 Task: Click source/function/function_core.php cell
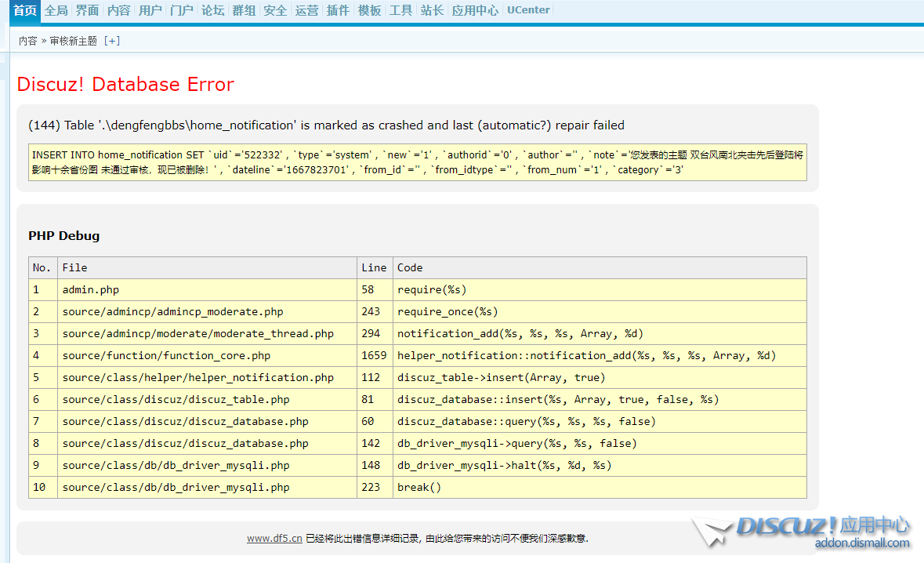click(x=207, y=355)
